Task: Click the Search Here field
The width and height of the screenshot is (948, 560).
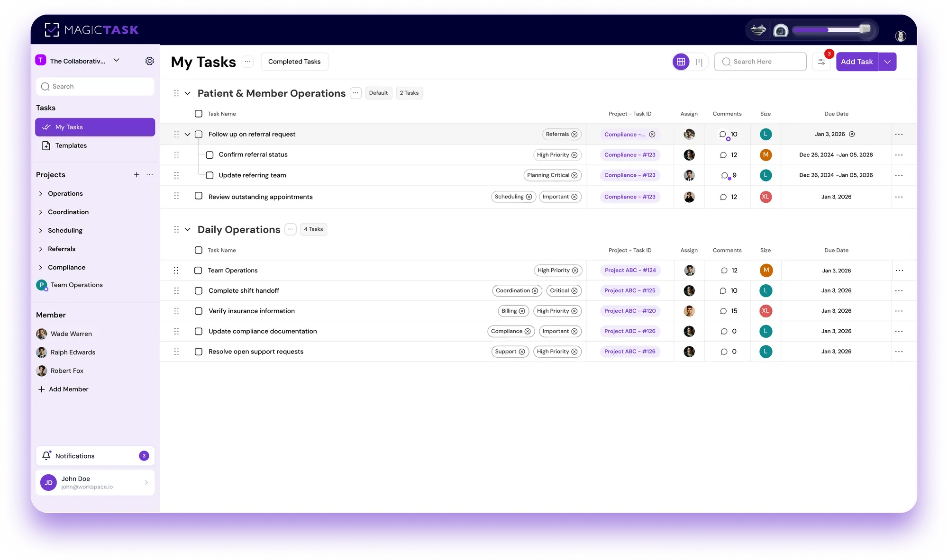Action: point(760,62)
